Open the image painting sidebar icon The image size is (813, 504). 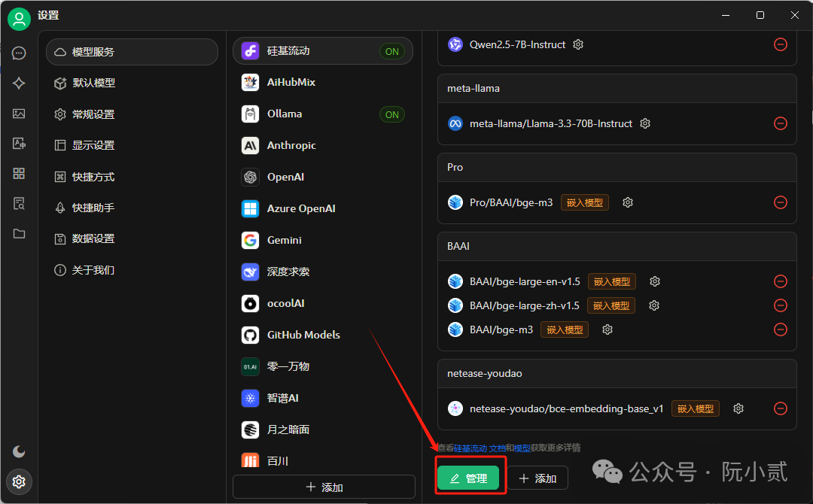click(x=19, y=114)
